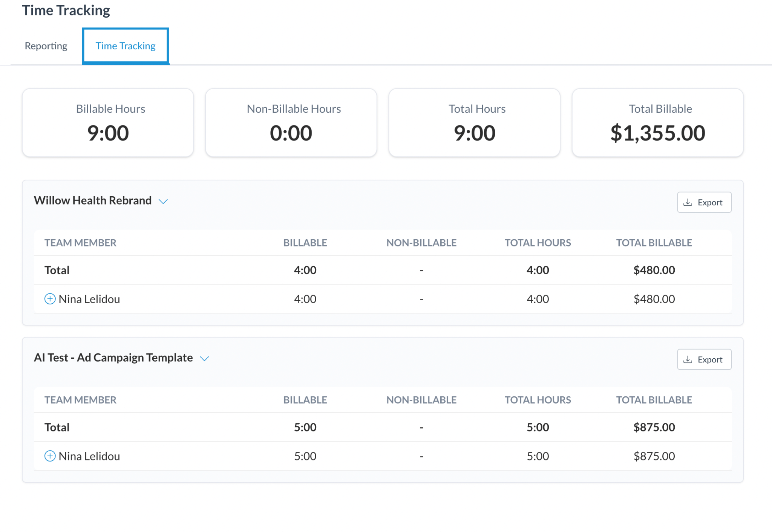Image resolution: width=772 pixels, height=532 pixels.
Task: Click the plus icon next to Nina Lelidou in Willow Health Rebrand
Action: click(x=50, y=299)
